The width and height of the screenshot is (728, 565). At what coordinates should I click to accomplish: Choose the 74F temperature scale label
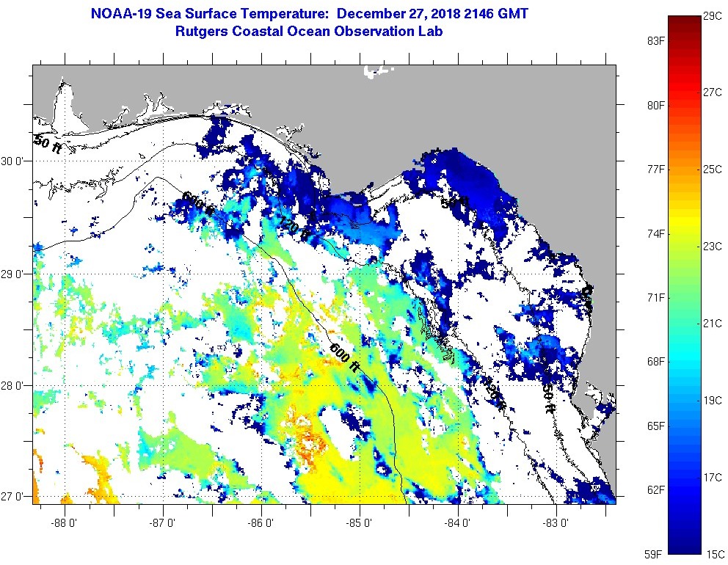click(x=655, y=233)
